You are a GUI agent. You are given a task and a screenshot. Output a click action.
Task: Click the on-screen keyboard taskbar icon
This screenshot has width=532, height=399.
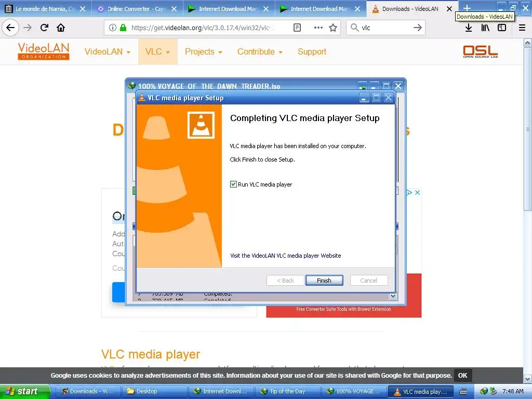tap(463, 392)
